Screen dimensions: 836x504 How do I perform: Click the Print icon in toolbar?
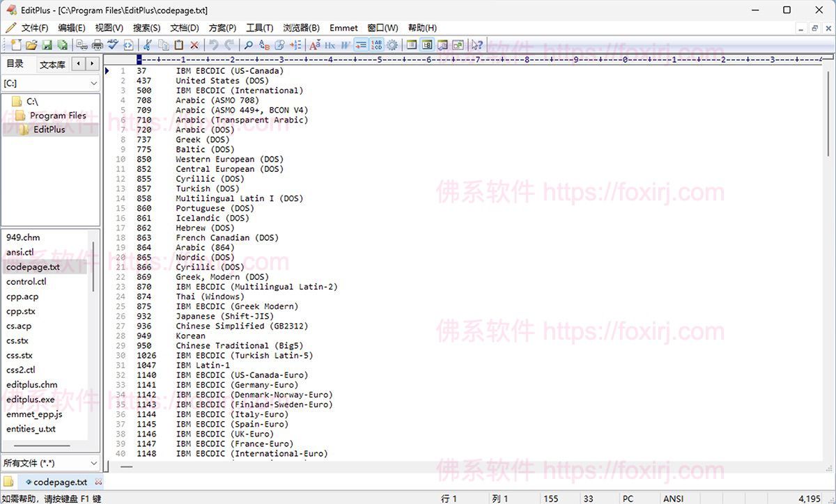(98, 45)
